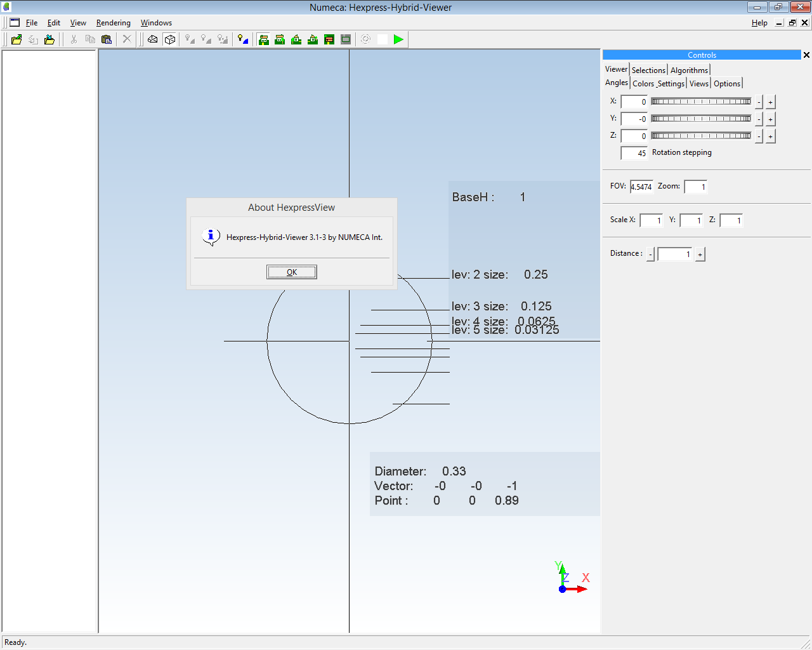Switch to the Views sub-tab

click(699, 84)
